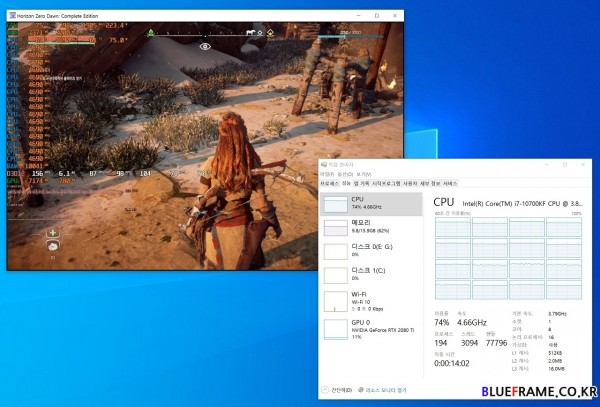Viewport: 600px width, 407px height.
Task: Maximize the Horizon Zero Dawn window
Action: click(377, 16)
